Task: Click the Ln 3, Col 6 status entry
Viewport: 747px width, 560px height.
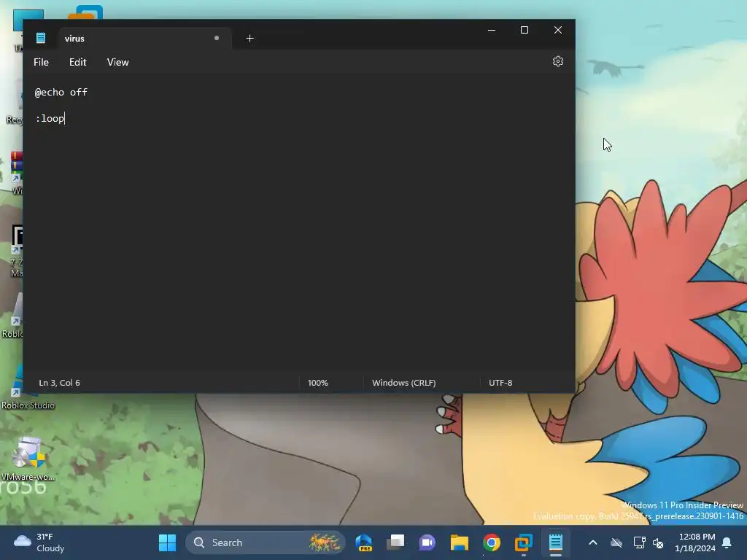Action: pos(60,383)
